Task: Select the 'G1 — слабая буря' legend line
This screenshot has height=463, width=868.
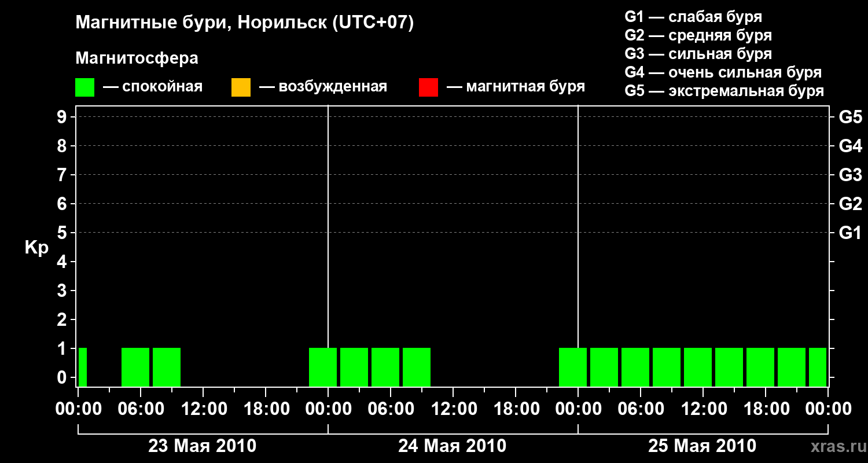Action: click(x=693, y=17)
